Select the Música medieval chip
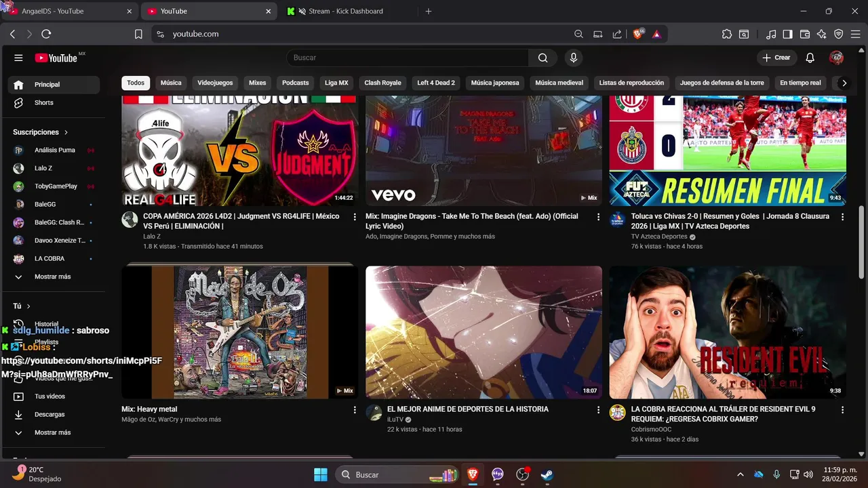Image resolution: width=868 pixels, height=488 pixels. click(559, 83)
